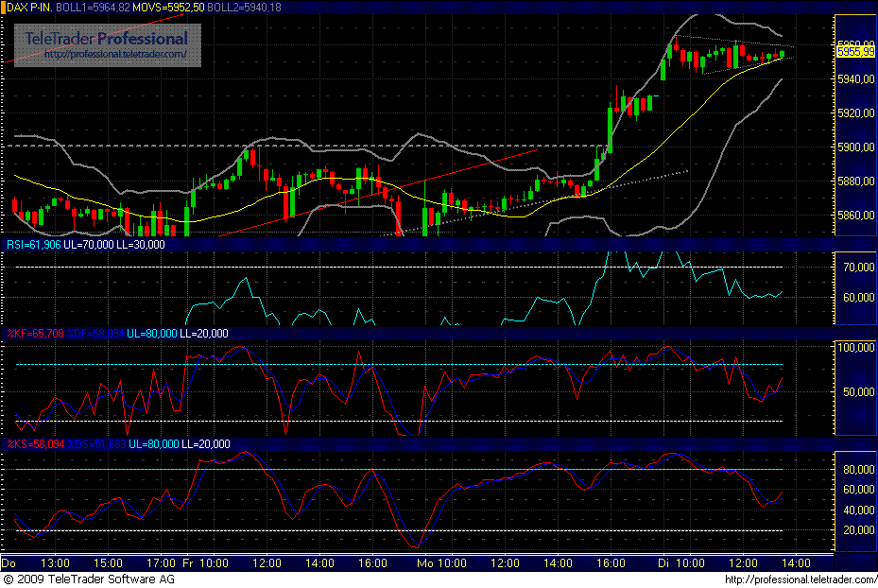Click the red %KF=65,708 stochastic label
878x588 pixels.
(35, 333)
